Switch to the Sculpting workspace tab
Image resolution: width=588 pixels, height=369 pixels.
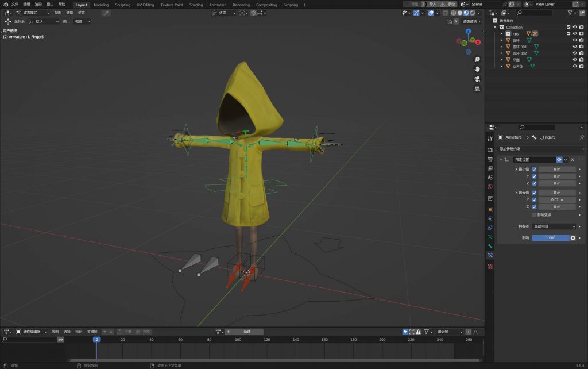[123, 5]
